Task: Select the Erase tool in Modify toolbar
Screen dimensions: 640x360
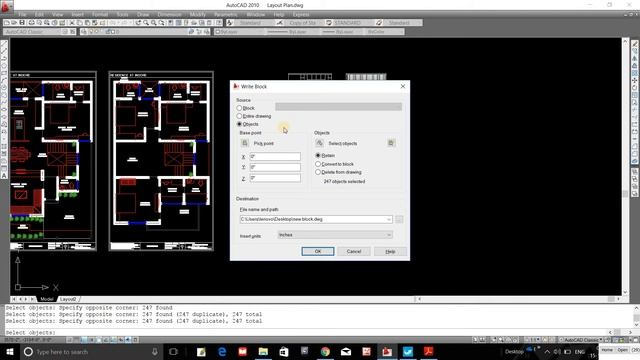Action: point(635,44)
